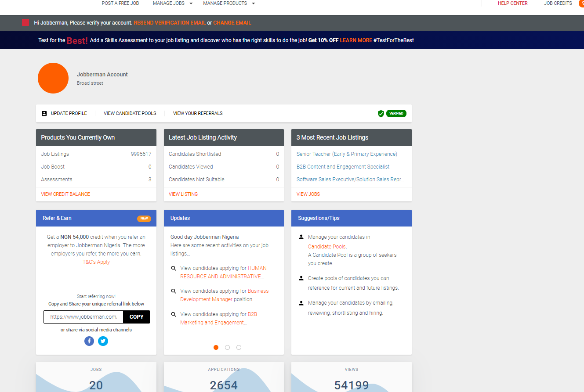Open Business Development Manager link

click(x=224, y=295)
